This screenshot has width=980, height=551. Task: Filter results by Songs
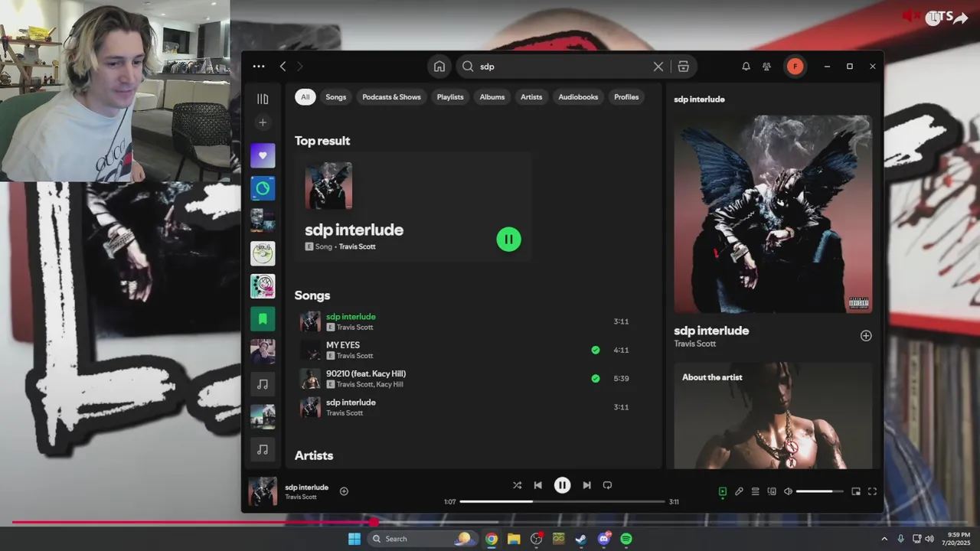pyautogui.click(x=336, y=97)
